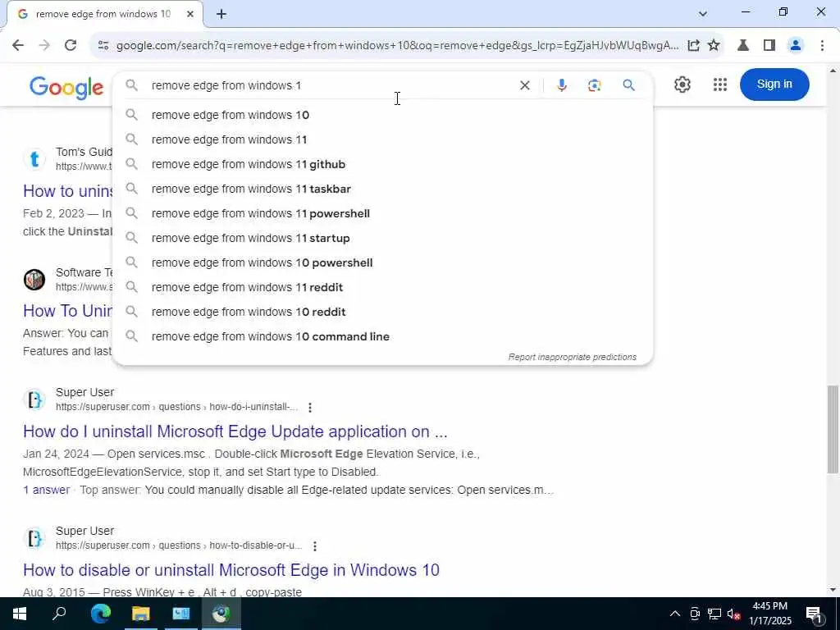Open File Explorer from taskbar

141,614
